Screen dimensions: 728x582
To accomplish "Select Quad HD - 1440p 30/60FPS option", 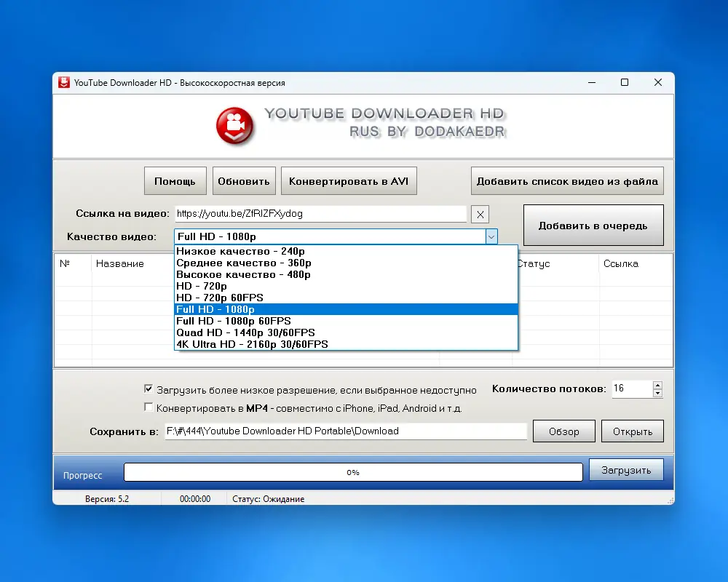I will (x=346, y=332).
